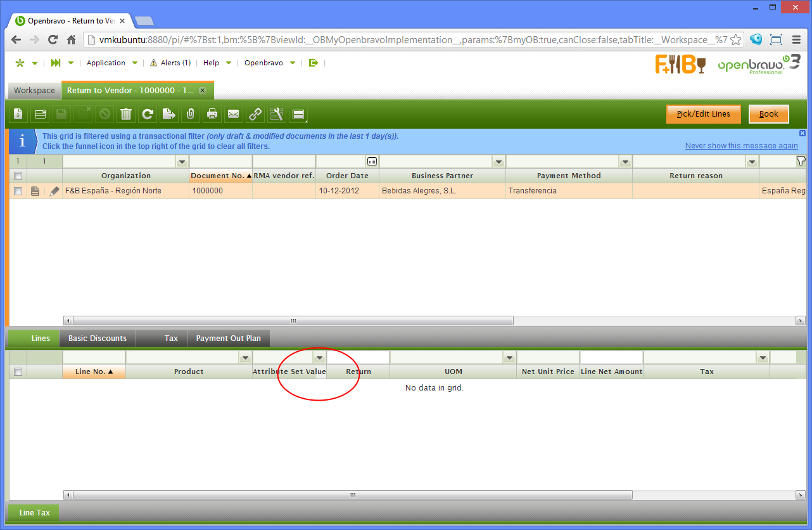Expand the quick launch dropdown arrow
This screenshot has width=812, height=530.
[71, 63]
